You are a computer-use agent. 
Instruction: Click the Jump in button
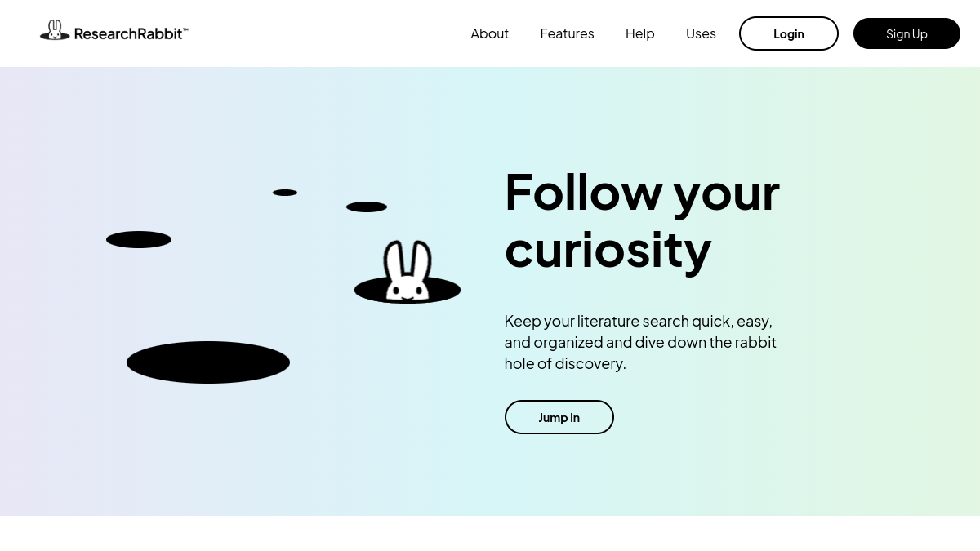(x=559, y=417)
